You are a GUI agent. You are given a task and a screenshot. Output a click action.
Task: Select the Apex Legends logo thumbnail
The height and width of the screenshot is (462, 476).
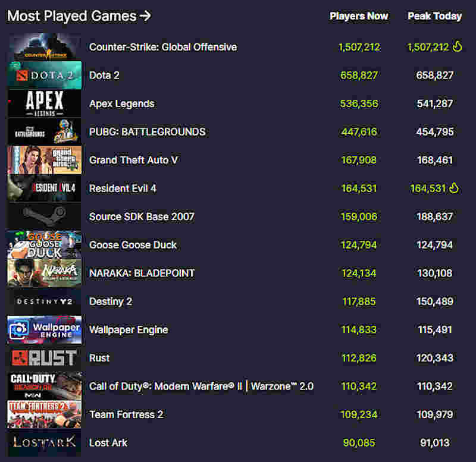pyautogui.click(x=45, y=103)
